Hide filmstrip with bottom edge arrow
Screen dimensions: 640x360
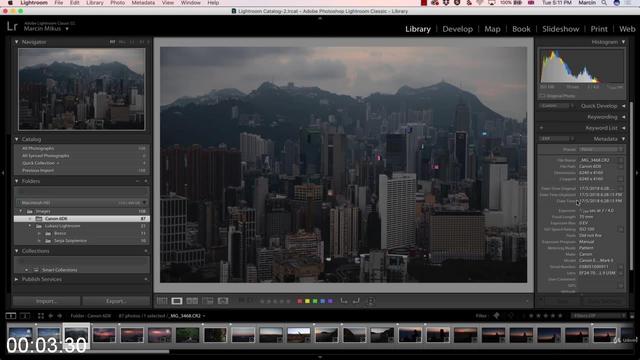pos(320,357)
